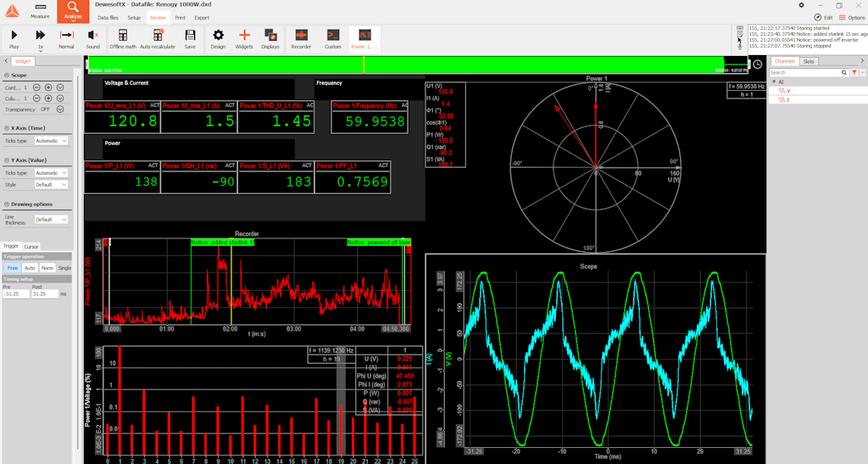This screenshot has width=868, height=464.
Task: Collapse the X Axis (Time) section
Action: coord(7,128)
